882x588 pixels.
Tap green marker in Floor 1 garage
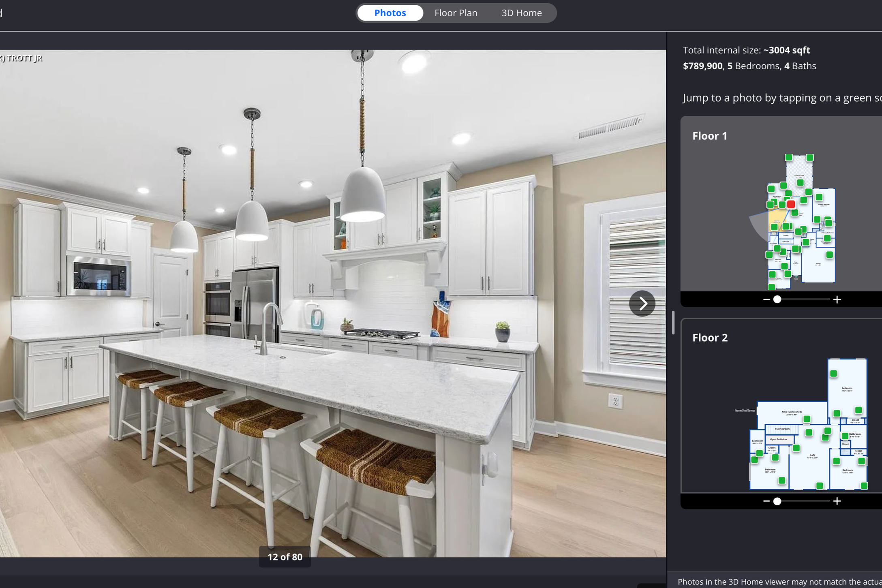829,255
